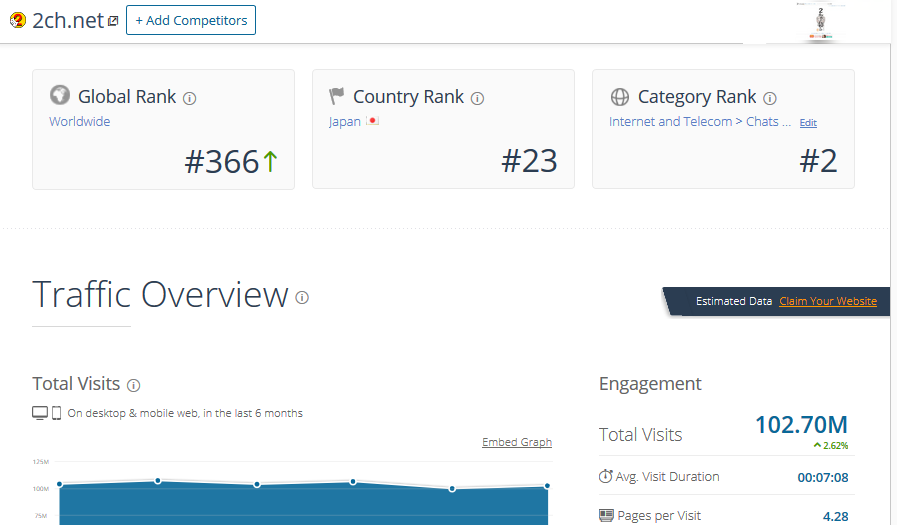Click the Global Rank globe icon
The width and height of the screenshot is (897, 525).
tap(60, 96)
